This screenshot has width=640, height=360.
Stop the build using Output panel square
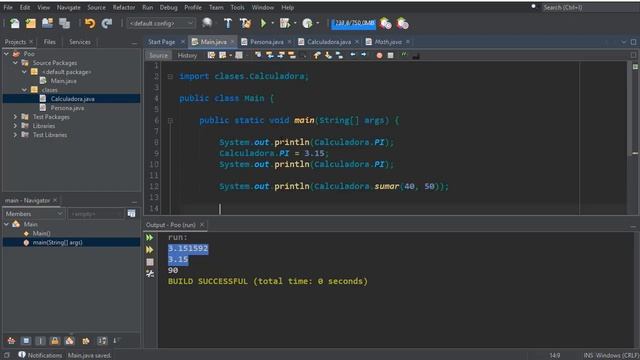coord(150,262)
